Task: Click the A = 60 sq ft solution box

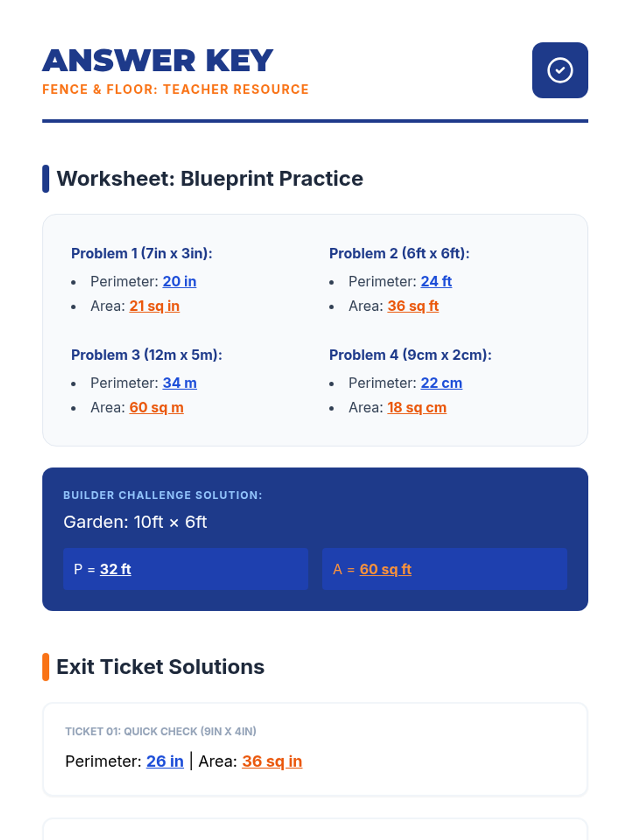Action: [x=445, y=569]
